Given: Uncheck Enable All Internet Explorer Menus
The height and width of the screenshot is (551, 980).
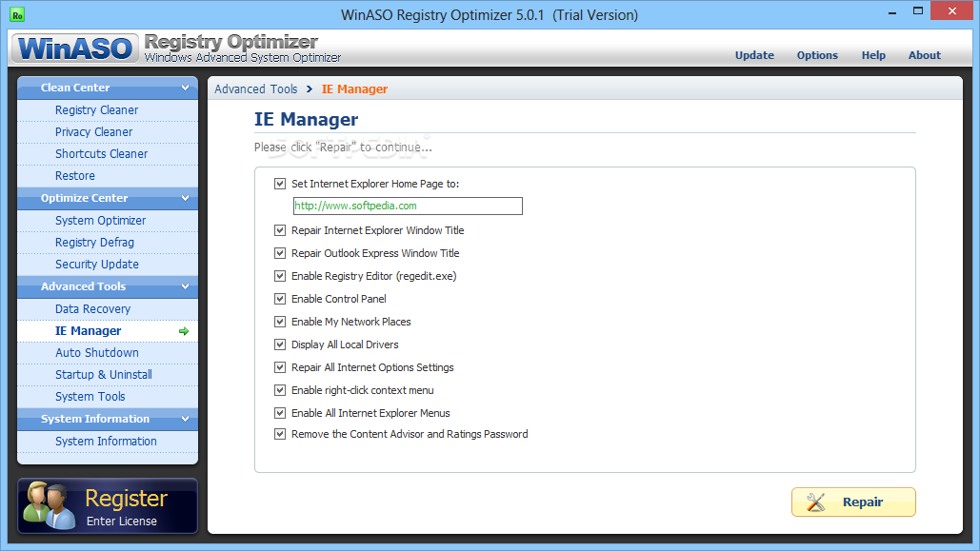Looking at the screenshot, I should pyautogui.click(x=280, y=413).
